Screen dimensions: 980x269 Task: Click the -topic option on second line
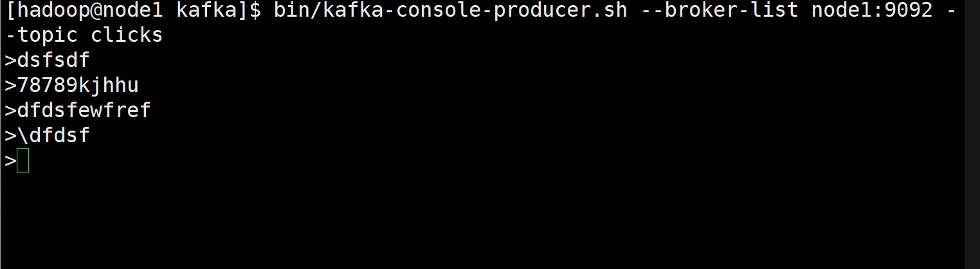[x=41, y=35]
